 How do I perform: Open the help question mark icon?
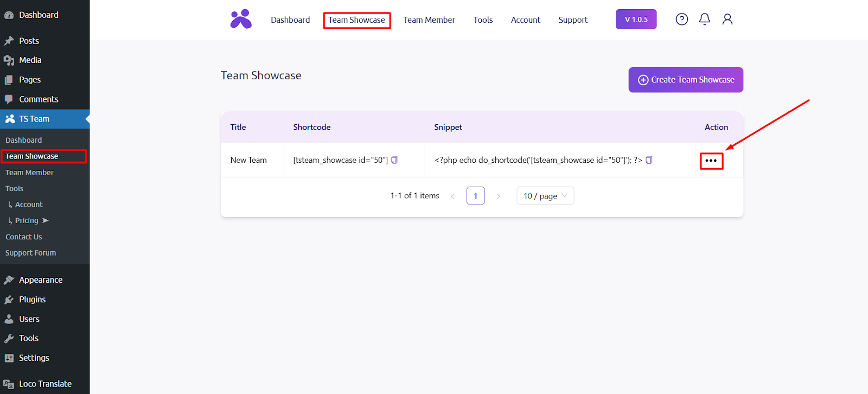(681, 20)
